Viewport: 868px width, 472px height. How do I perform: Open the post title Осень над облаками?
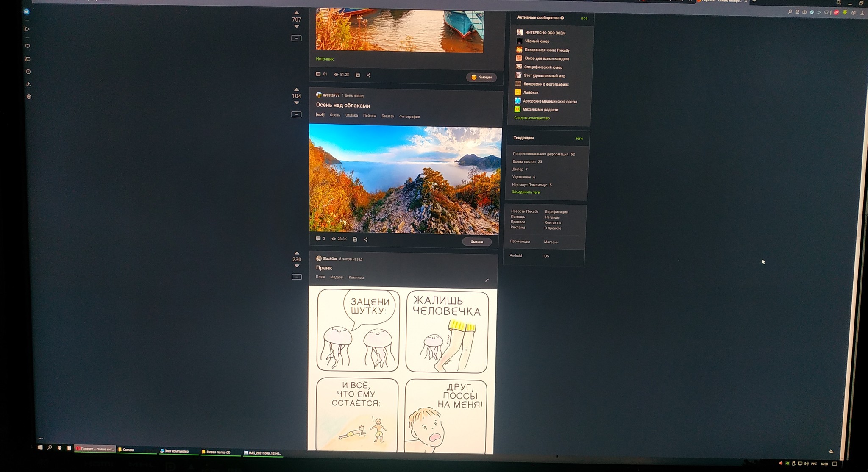point(343,106)
